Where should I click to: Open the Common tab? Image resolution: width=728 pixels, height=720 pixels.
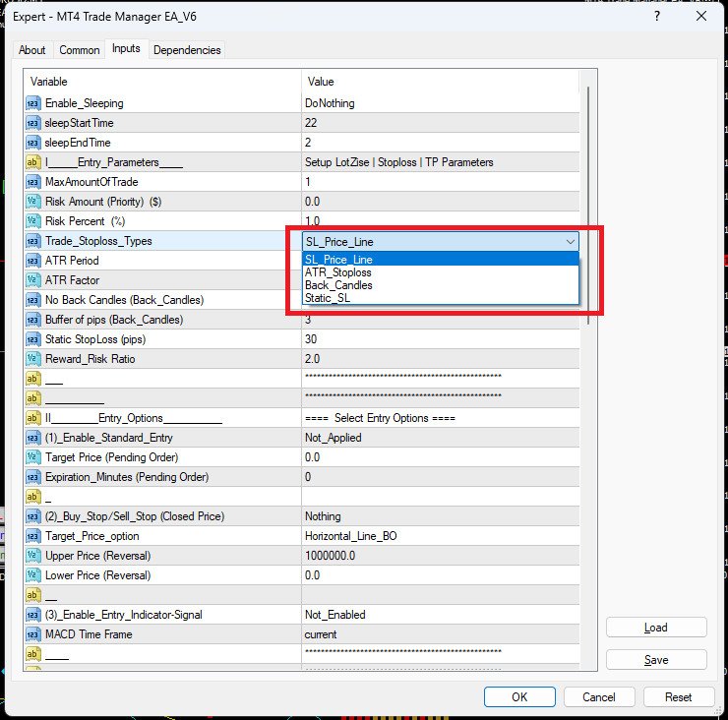pos(79,50)
